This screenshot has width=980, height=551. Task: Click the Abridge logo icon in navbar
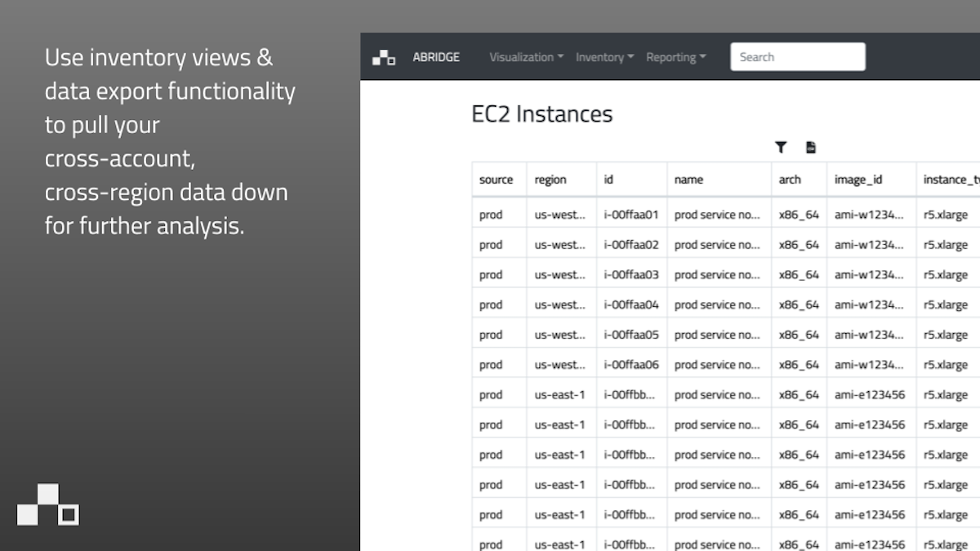click(x=384, y=57)
